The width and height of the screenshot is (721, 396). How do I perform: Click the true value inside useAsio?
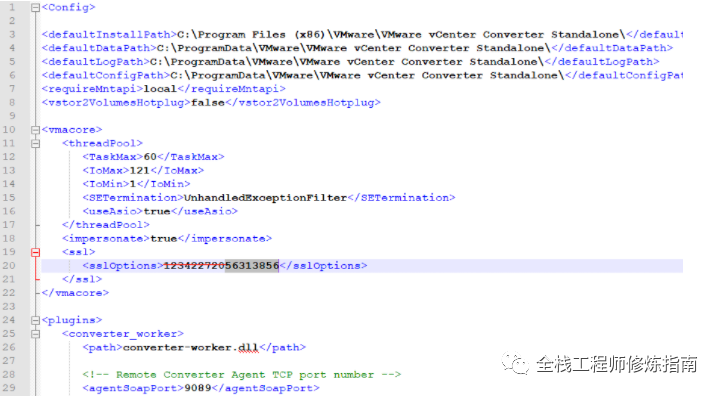(157, 211)
